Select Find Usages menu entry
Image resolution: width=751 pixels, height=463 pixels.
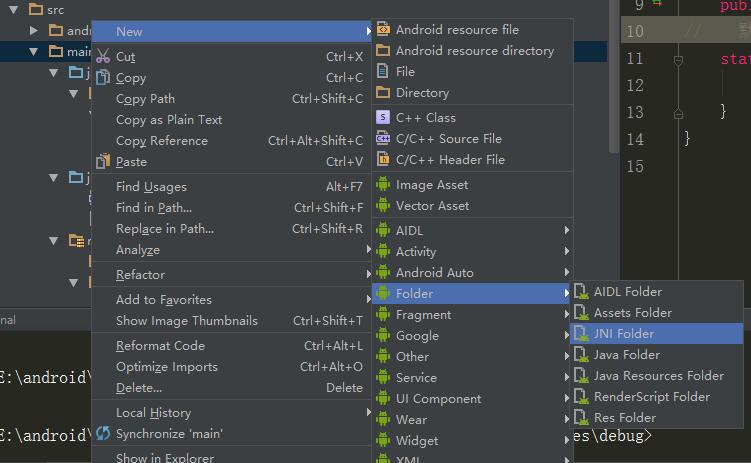[231, 187]
